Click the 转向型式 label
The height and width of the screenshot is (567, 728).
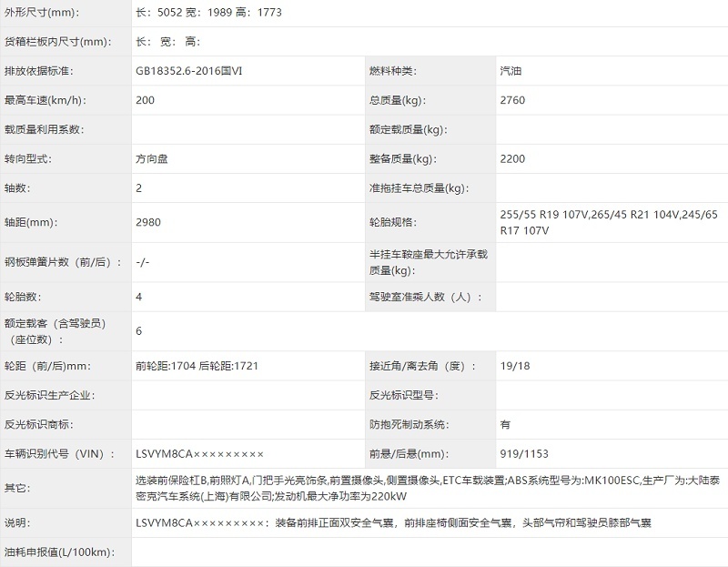click(x=28, y=159)
